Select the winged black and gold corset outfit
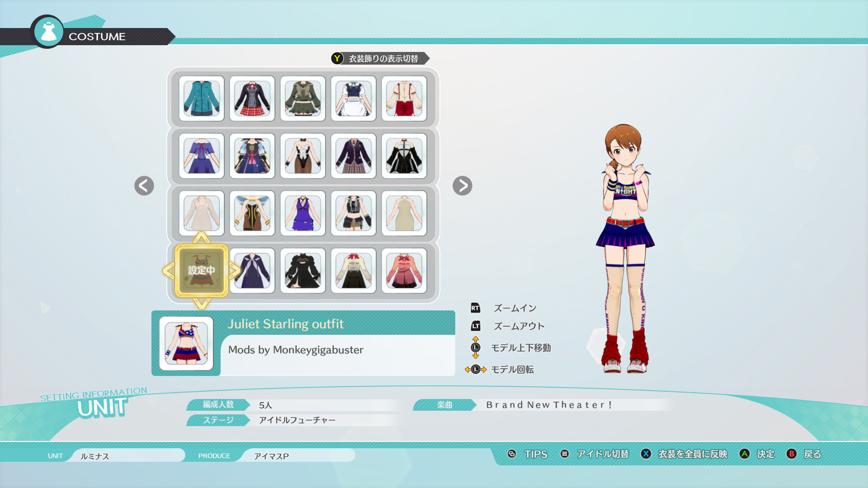The image size is (868, 488). click(x=252, y=213)
